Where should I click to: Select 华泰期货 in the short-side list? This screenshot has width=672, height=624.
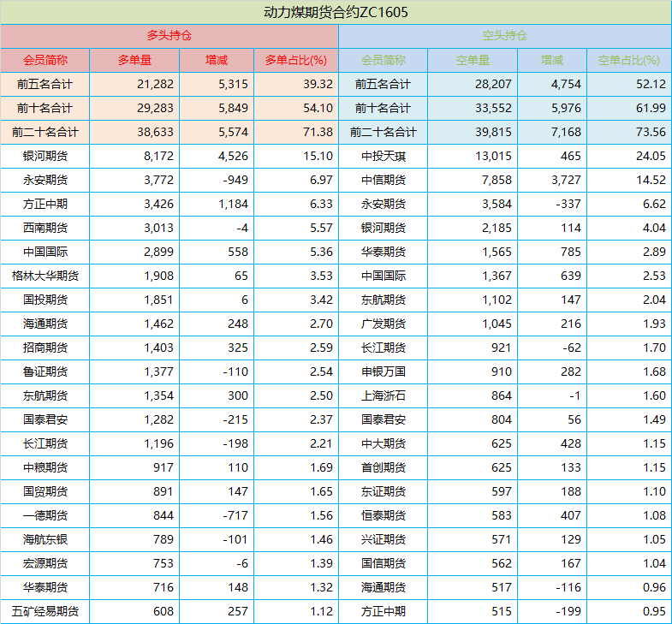coord(384,252)
